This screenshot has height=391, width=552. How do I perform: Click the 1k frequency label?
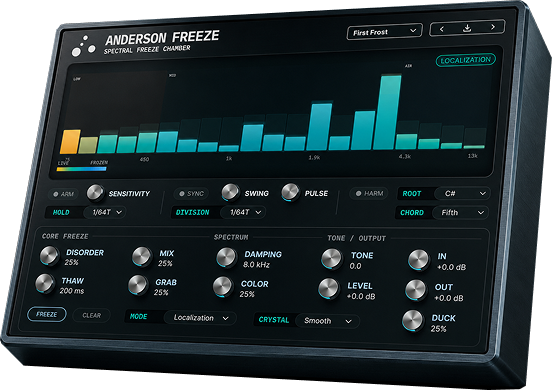coord(229,158)
